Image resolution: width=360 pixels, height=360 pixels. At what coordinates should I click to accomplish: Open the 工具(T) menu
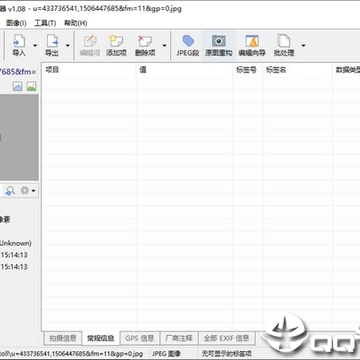[x=45, y=23]
